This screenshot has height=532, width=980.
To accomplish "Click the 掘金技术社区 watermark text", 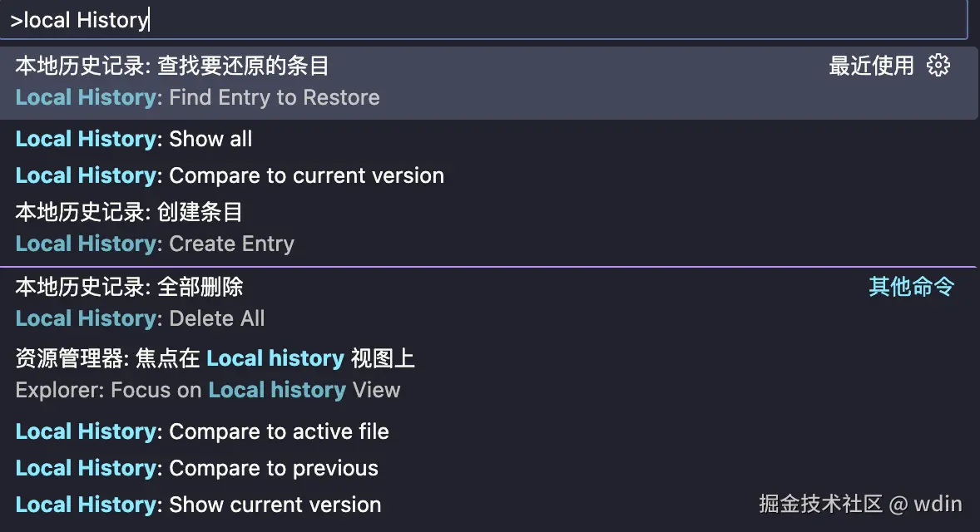I will pyautogui.click(x=819, y=503).
